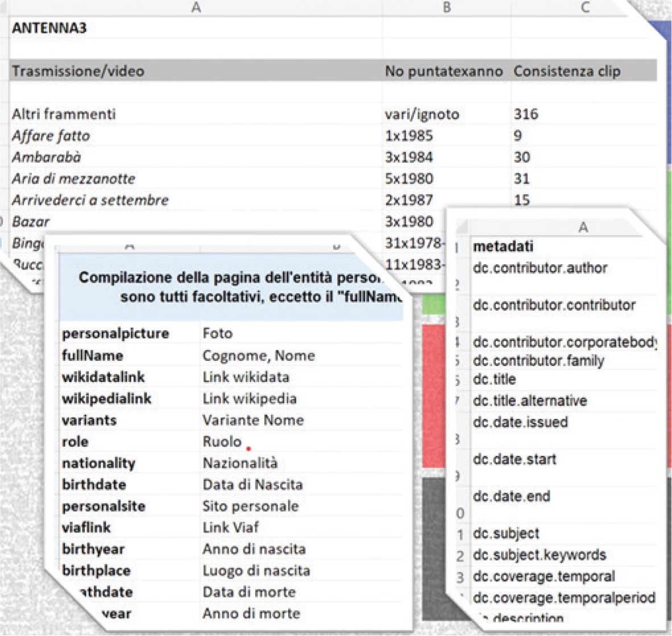Click the Compilazione della pagina header cell
Screen dimensions: 672x636
pos(231,287)
